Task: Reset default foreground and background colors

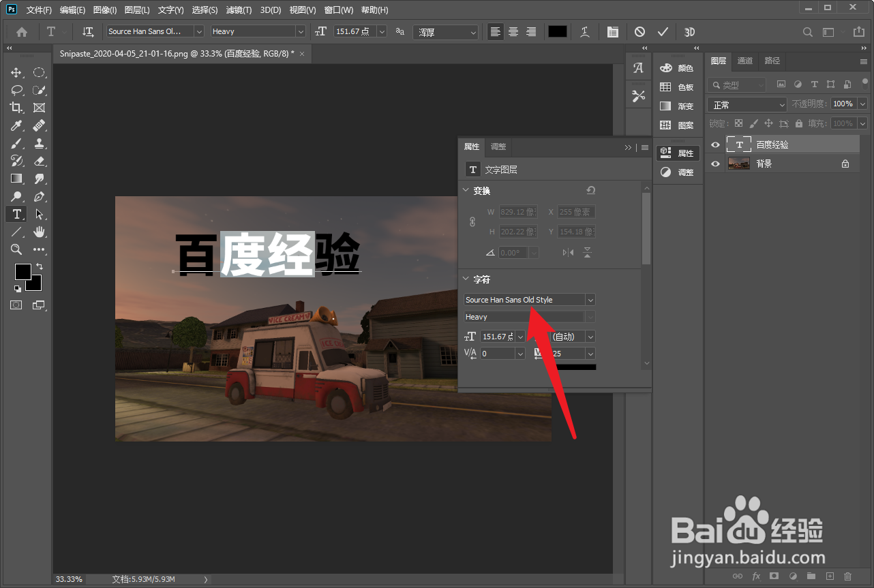Action: [x=18, y=289]
